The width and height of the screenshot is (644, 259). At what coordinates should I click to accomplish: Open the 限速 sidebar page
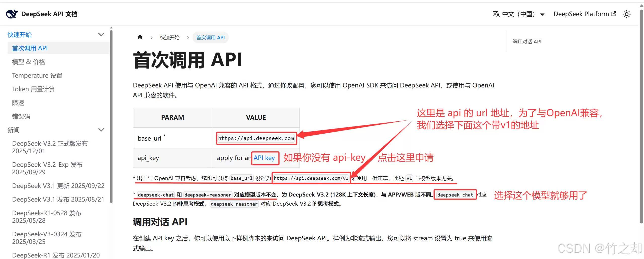[18, 103]
